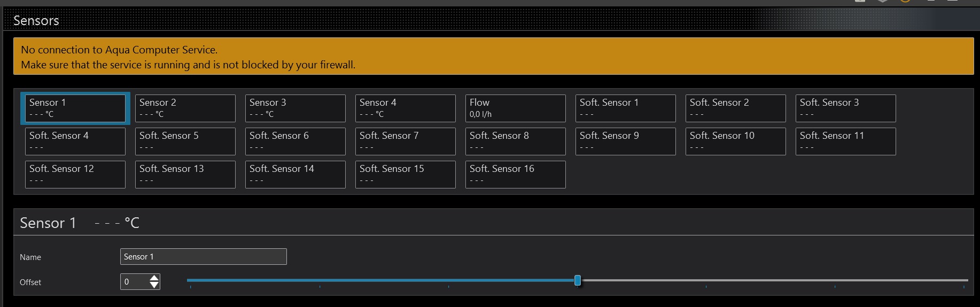This screenshot has height=307, width=980.
Task: Select Soft. Sensor 1 tile
Action: tap(626, 108)
